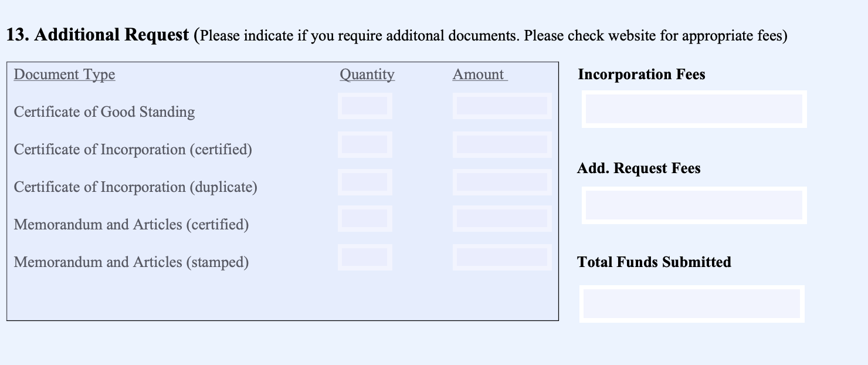Click quantity field for Memorandum and Articles (stamped)
868x365 pixels.
pyautogui.click(x=364, y=256)
